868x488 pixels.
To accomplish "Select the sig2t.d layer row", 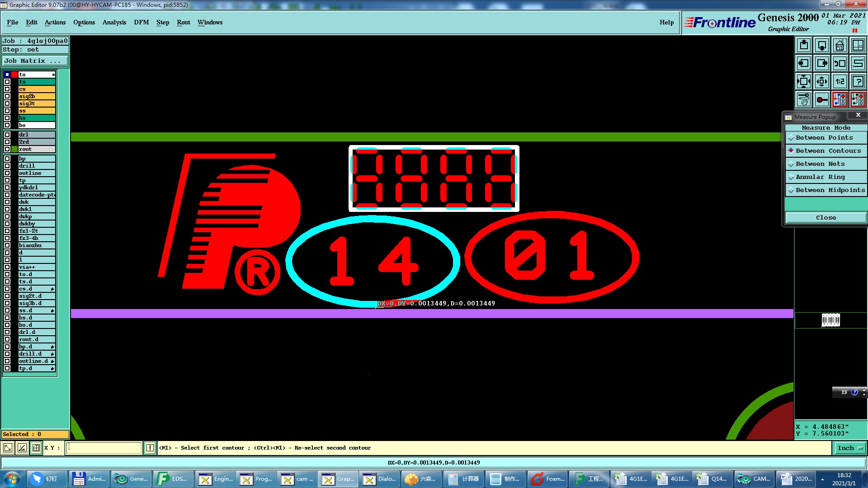I will (37, 296).
